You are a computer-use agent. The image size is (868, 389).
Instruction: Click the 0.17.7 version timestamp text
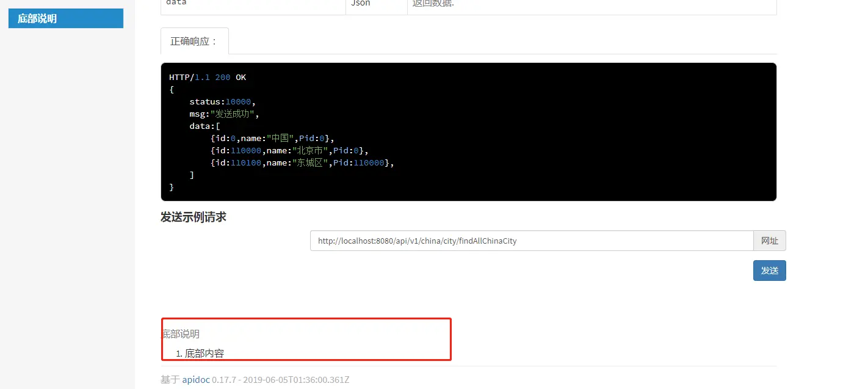click(280, 379)
